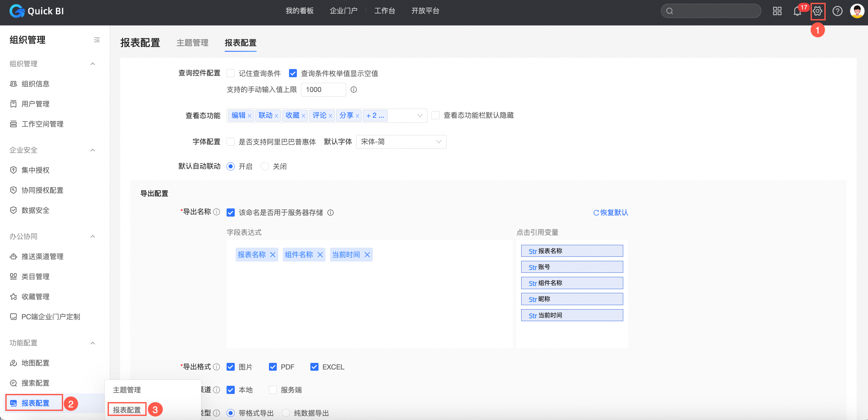Uncheck PDF export format
This screenshot has height=420, width=868.
(273, 367)
